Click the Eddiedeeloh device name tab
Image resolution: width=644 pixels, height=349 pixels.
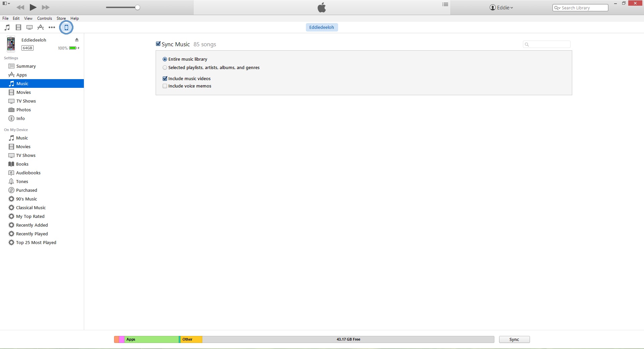point(322,27)
